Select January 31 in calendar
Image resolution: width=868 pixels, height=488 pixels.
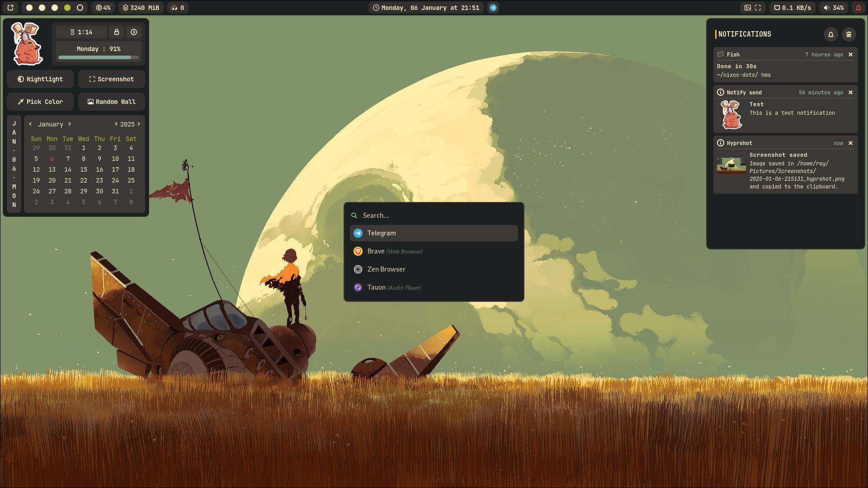115,191
